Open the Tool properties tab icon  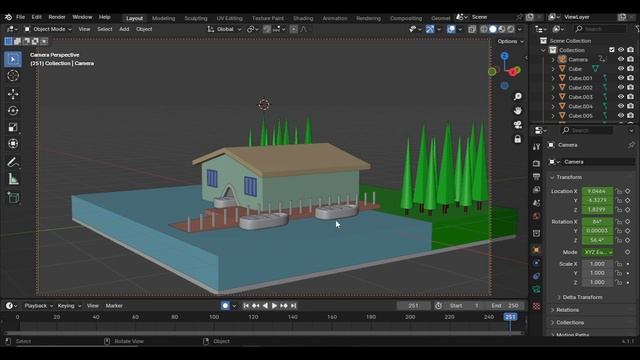(x=536, y=147)
